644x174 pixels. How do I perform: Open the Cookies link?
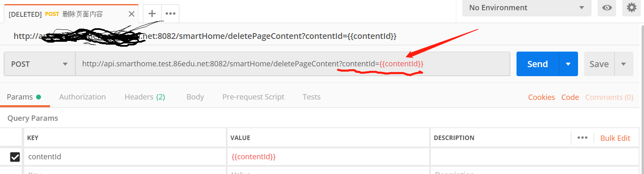pos(542,97)
